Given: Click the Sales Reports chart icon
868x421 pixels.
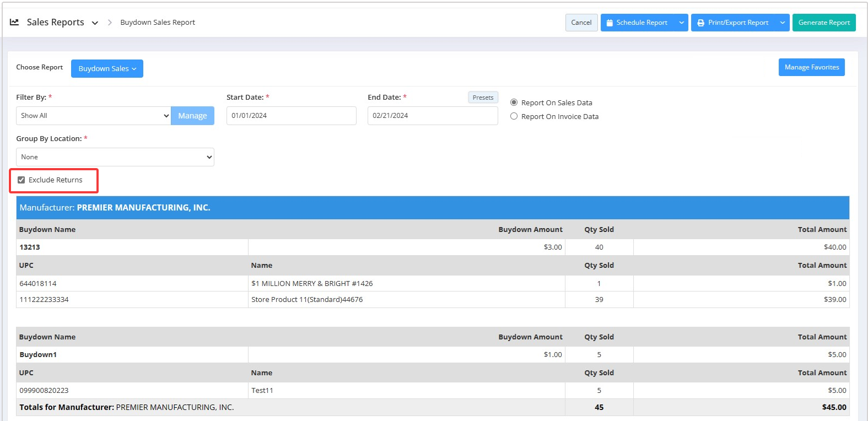Looking at the screenshot, I should [x=14, y=22].
